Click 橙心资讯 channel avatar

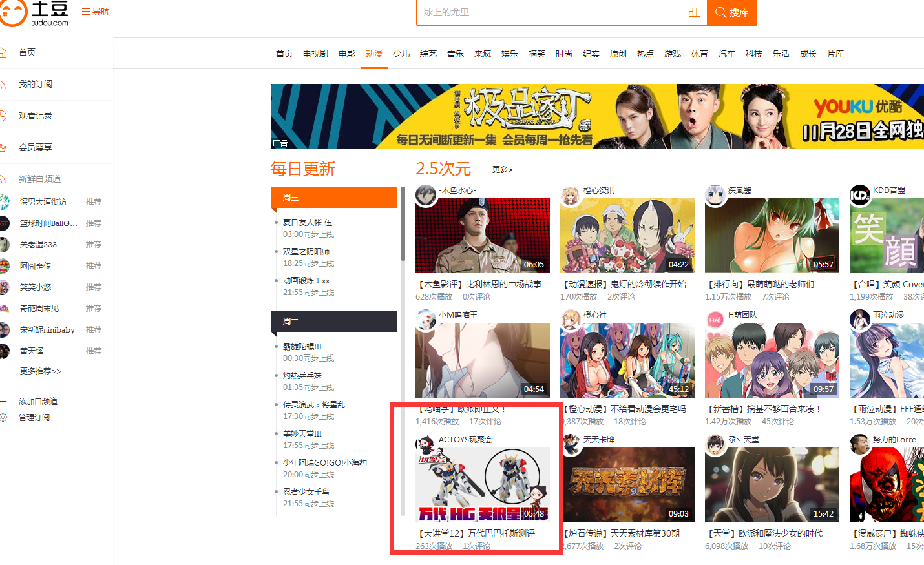pos(571,196)
